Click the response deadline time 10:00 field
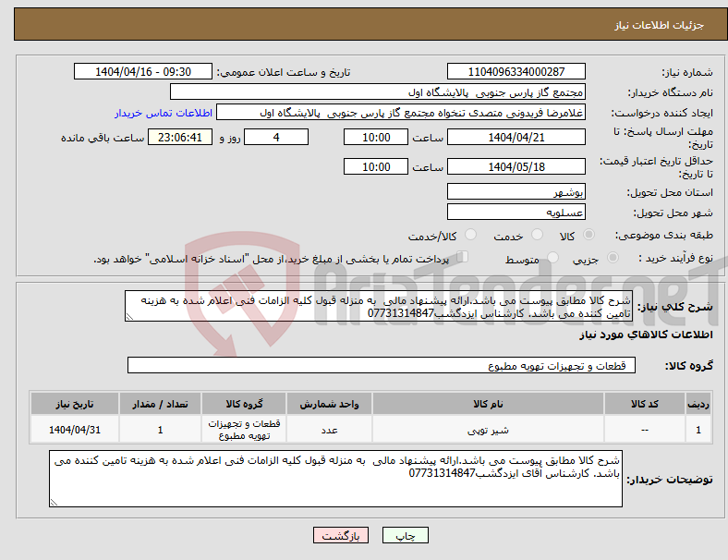Image resolution: width=728 pixels, height=560 pixels. tap(376, 138)
